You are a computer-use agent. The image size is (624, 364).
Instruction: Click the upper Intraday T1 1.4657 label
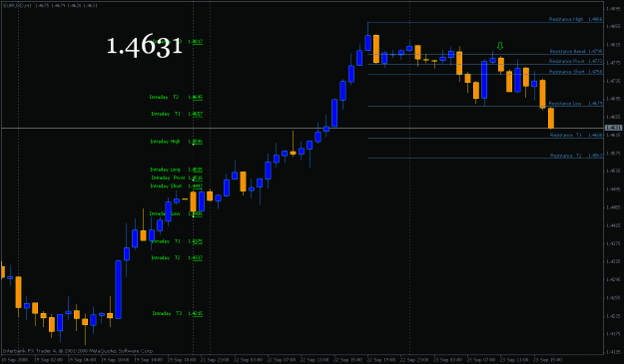(x=177, y=114)
